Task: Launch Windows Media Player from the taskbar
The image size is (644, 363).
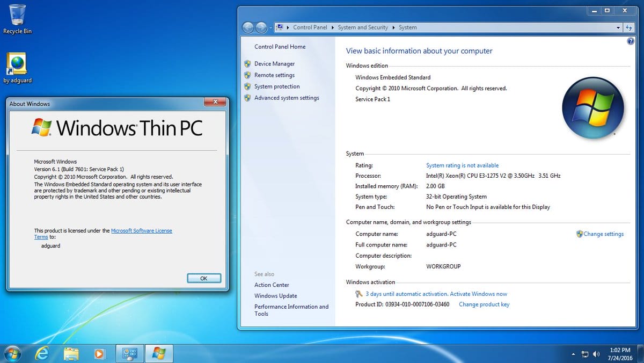Action: (x=100, y=353)
